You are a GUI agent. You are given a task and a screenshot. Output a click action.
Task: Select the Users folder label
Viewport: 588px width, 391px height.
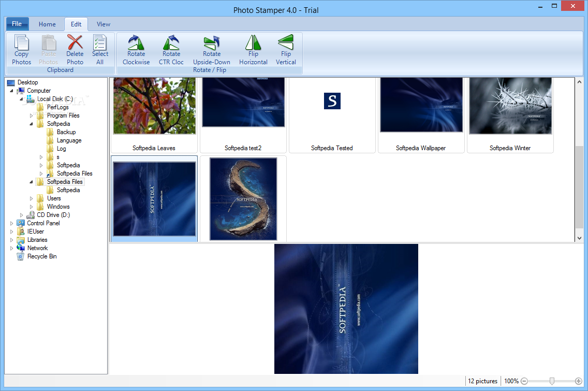54,198
